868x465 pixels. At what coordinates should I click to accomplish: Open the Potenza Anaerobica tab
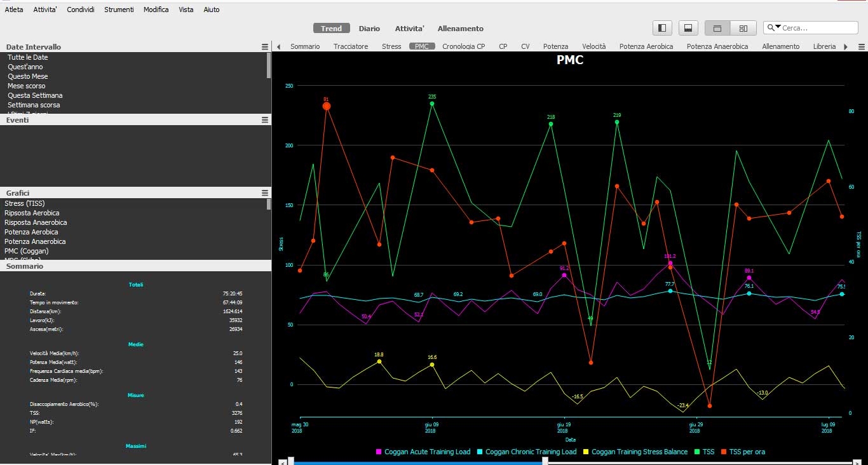(717, 46)
